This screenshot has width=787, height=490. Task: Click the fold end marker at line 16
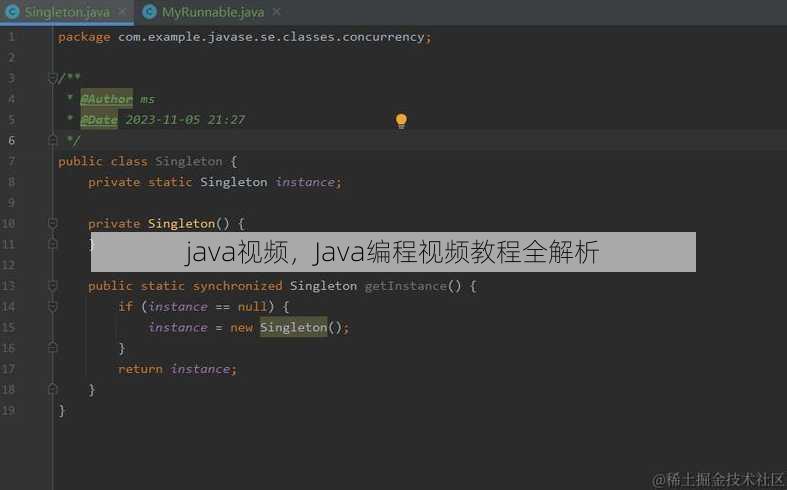pos(52,347)
